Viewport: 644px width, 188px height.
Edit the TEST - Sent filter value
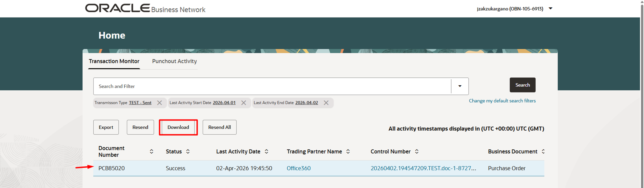[140, 103]
